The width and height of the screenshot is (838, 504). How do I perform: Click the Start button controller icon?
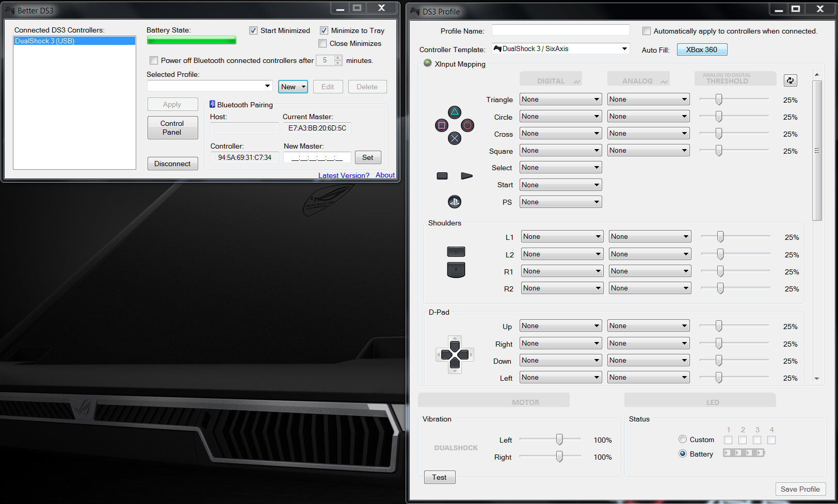(466, 176)
